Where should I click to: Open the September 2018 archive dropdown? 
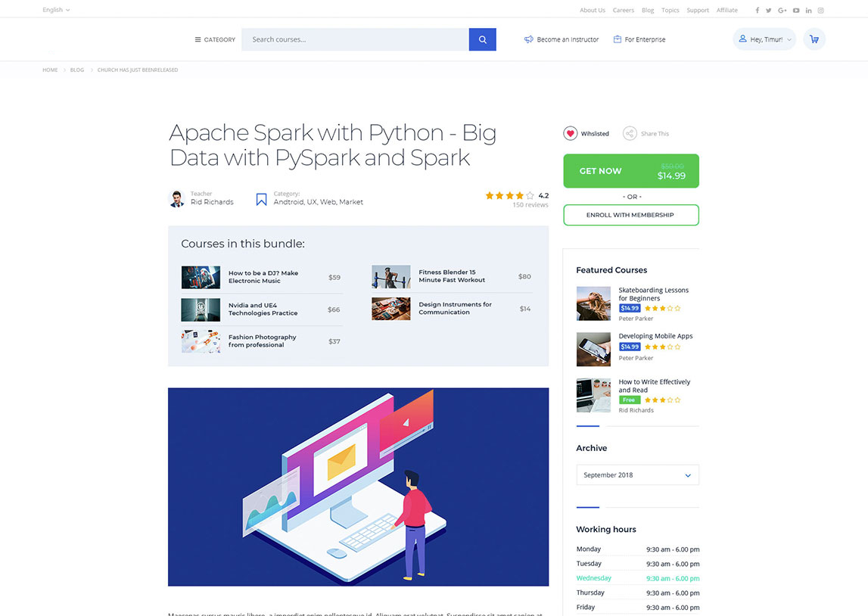[x=637, y=475]
